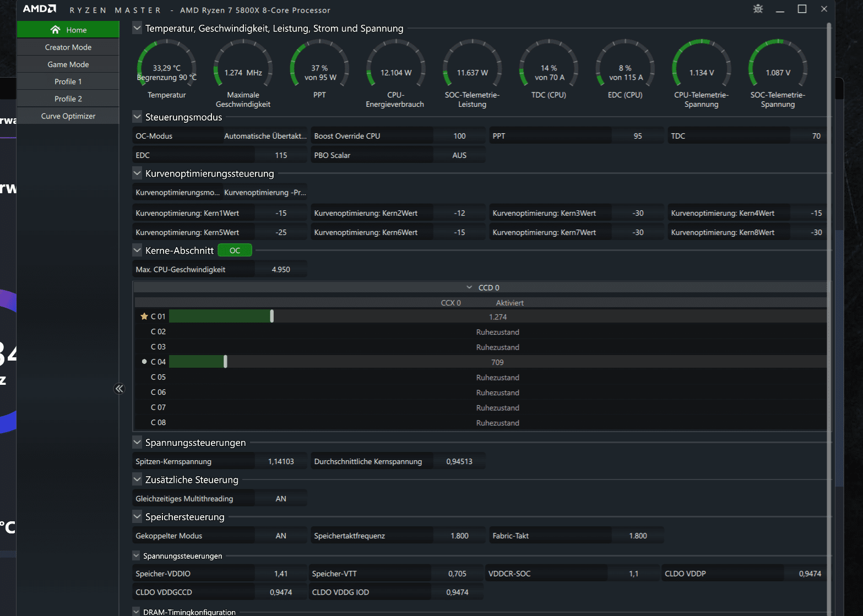Collapse the Kurvenoptimierungssteuerung section
The width and height of the screenshot is (863, 616).
(x=137, y=173)
